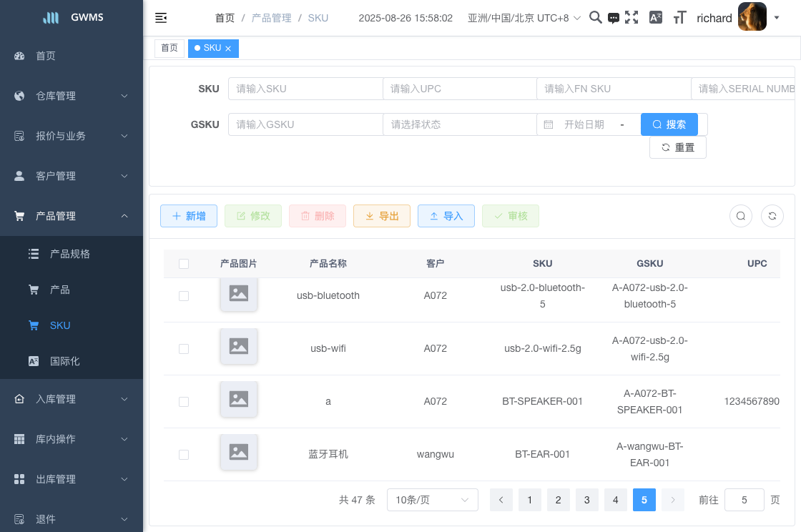Open the header search magnifier icon
Viewport: 801px width, 532px height.
[x=595, y=18]
